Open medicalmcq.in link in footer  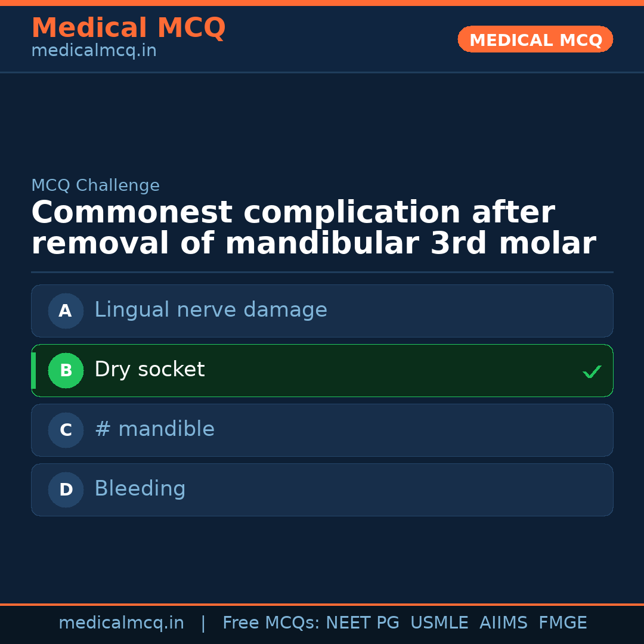[121, 623]
